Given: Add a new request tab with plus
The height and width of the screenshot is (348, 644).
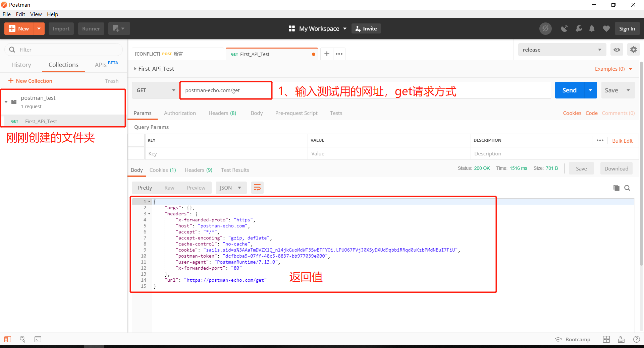Looking at the screenshot, I should point(327,54).
